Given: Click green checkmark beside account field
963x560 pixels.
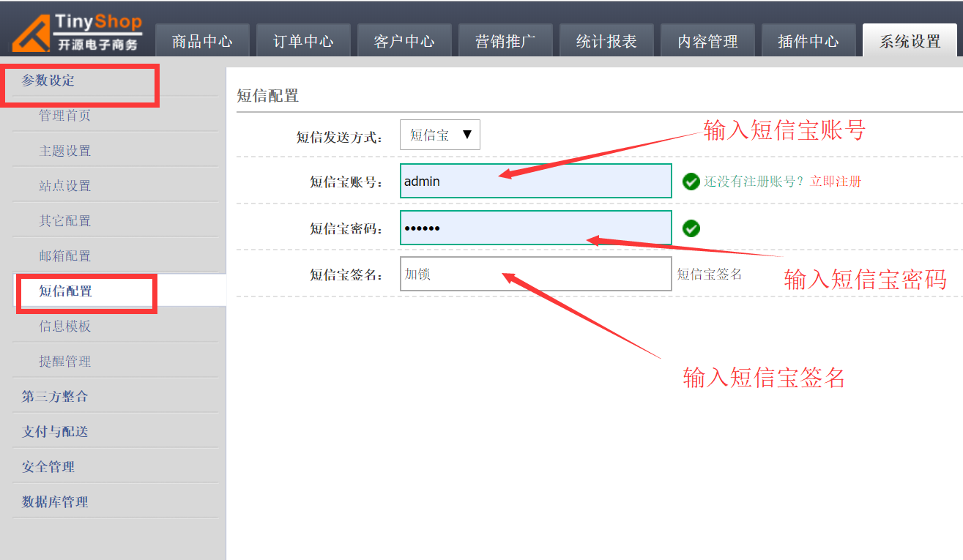Looking at the screenshot, I should [691, 182].
